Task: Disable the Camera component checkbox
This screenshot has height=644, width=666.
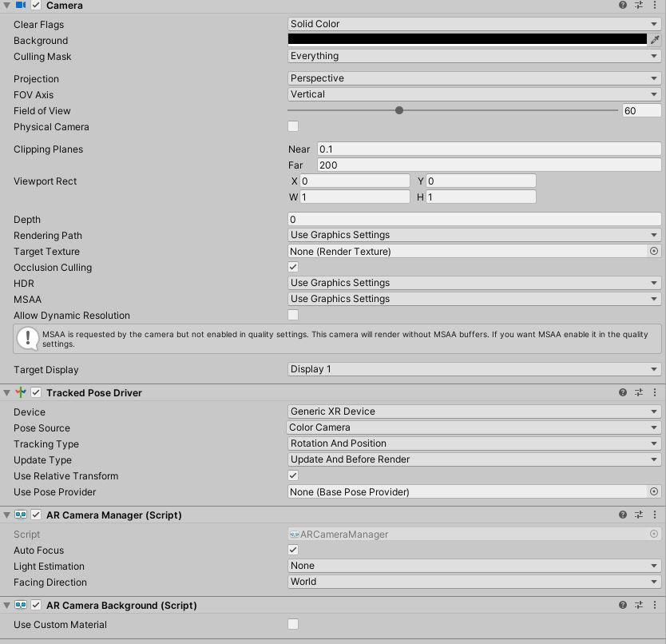Action: point(34,6)
